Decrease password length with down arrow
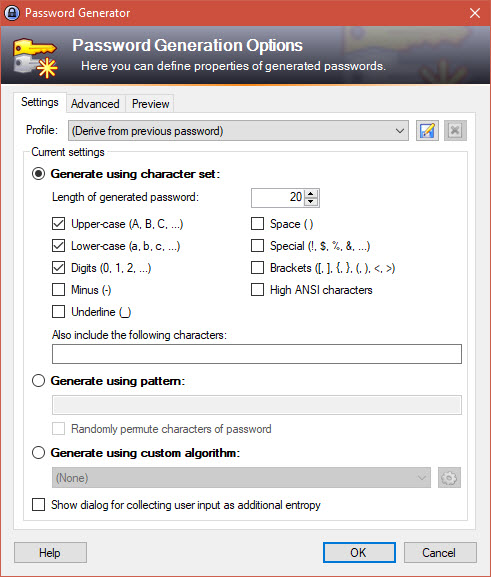 [x=311, y=202]
